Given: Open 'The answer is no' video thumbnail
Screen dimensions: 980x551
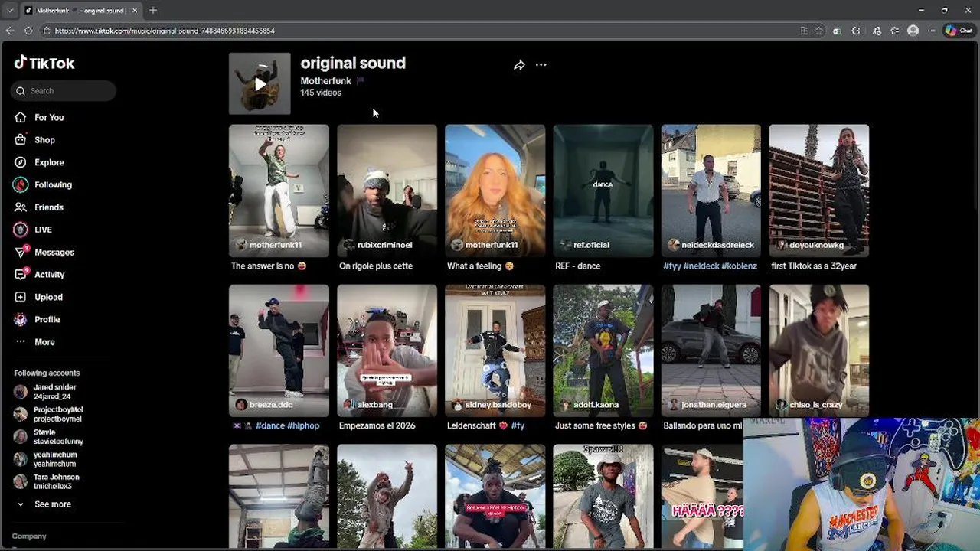Looking at the screenshot, I should pyautogui.click(x=279, y=191).
